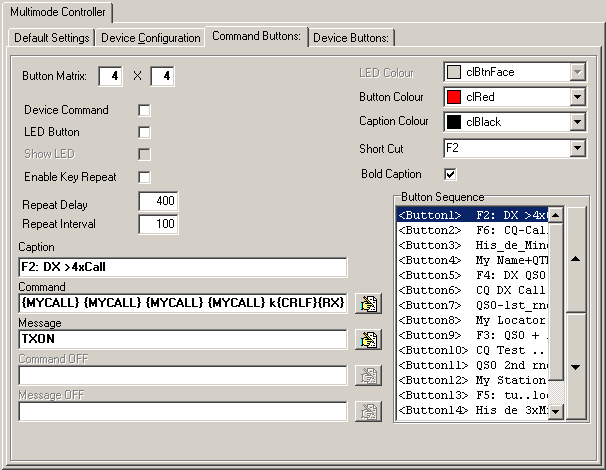This screenshot has height=470, width=606.
Task: Click the Command OFF input field
Action: click(182, 375)
